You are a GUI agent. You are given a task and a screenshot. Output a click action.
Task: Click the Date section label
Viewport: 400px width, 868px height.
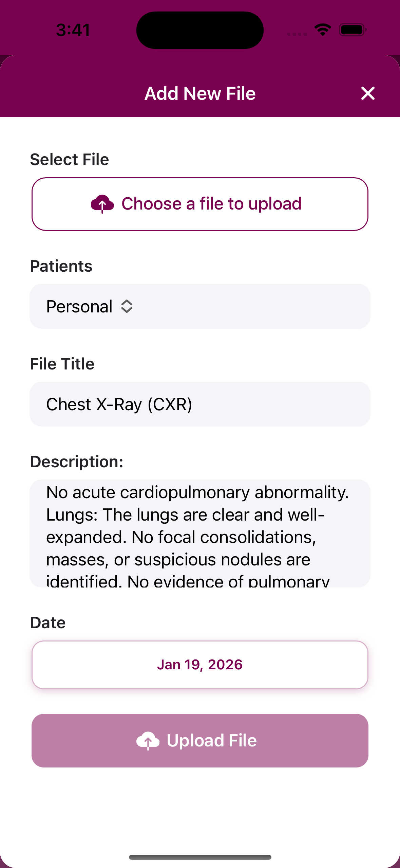point(48,622)
